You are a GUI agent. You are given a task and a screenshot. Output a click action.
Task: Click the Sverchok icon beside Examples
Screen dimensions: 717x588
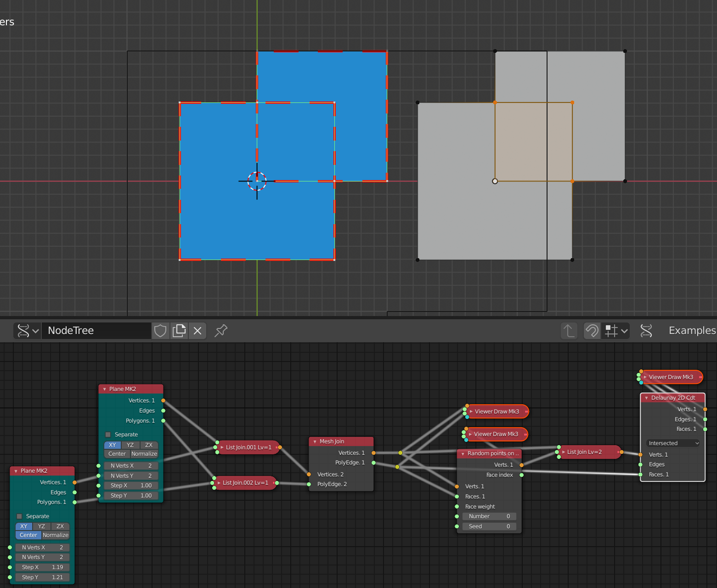pyautogui.click(x=646, y=331)
